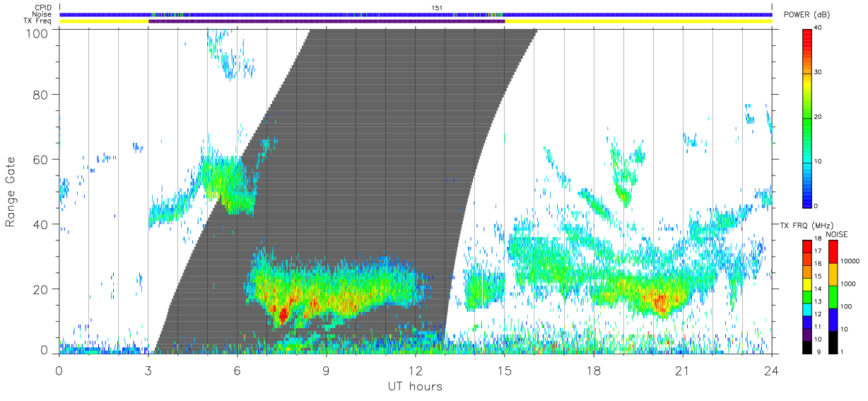Click the Noise strip label at top left

coord(42,14)
